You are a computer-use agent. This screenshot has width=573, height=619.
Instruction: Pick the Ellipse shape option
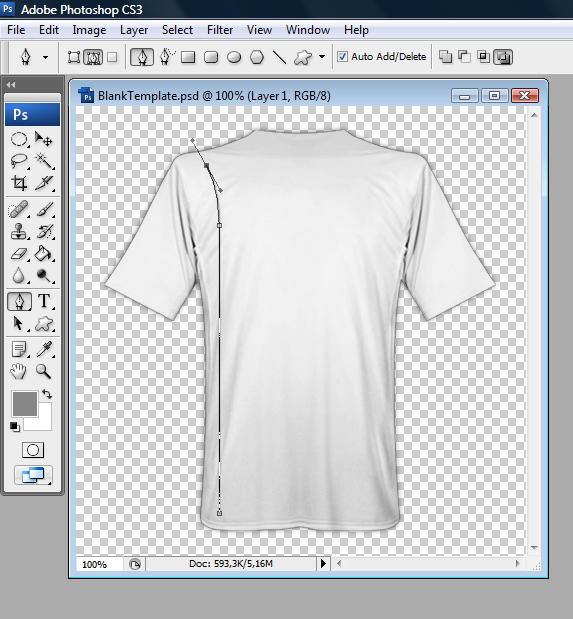(234, 57)
